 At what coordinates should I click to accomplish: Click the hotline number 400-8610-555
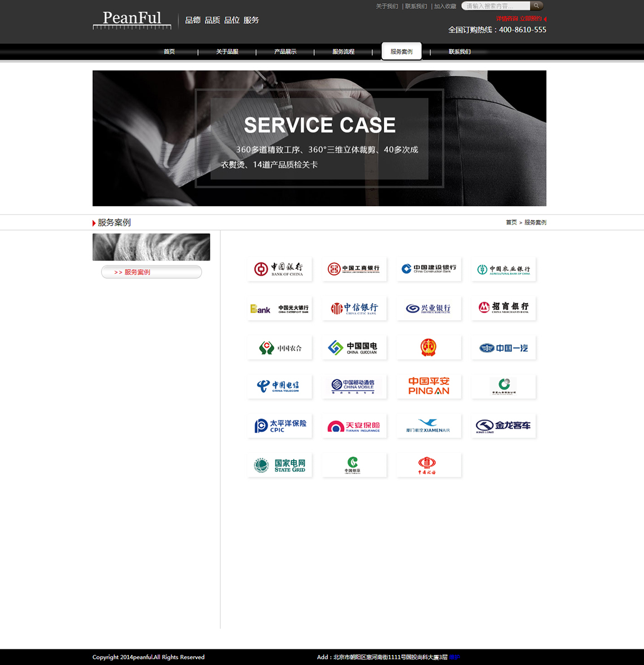tap(522, 29)
